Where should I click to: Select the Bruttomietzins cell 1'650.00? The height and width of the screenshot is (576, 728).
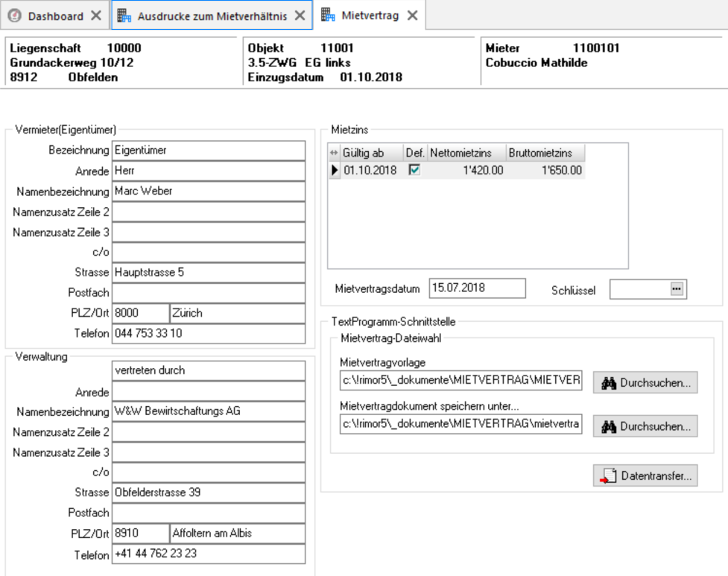(x=545, y=171)
